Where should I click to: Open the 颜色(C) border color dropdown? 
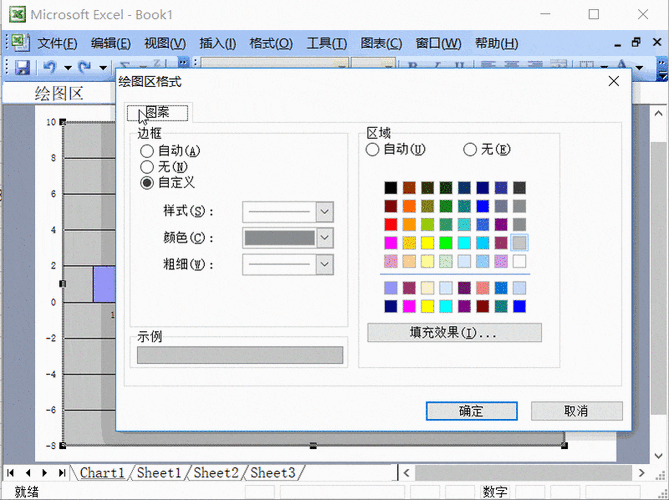coord(324,238)
